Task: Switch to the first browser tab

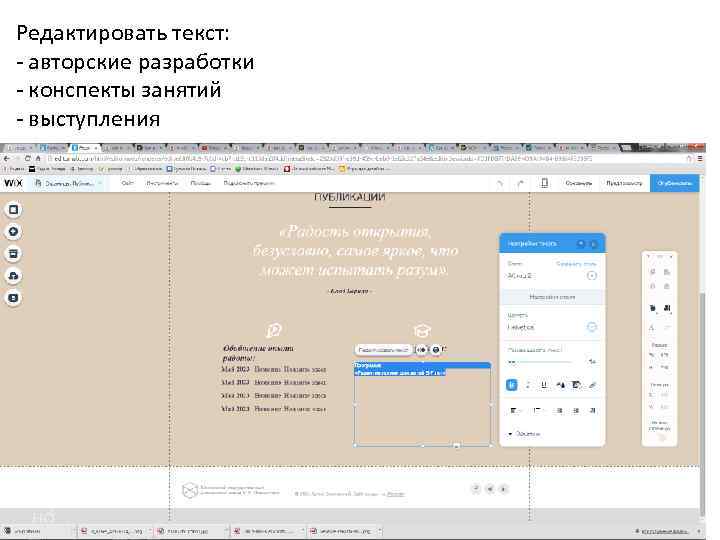Action: (18, 148)
